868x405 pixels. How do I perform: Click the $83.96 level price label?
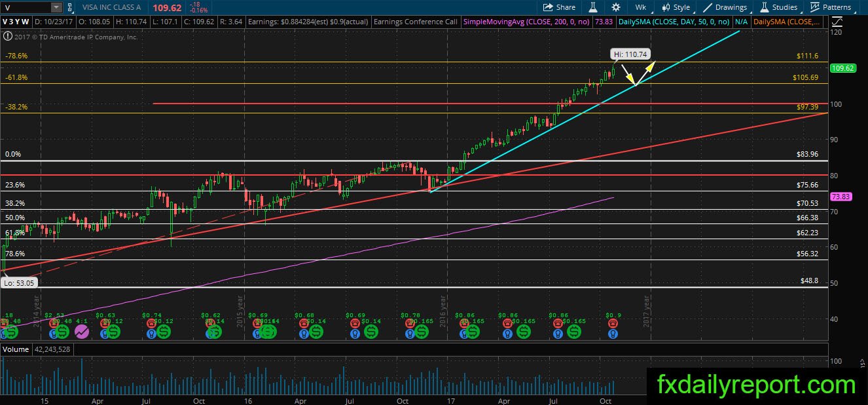(808, 155)
